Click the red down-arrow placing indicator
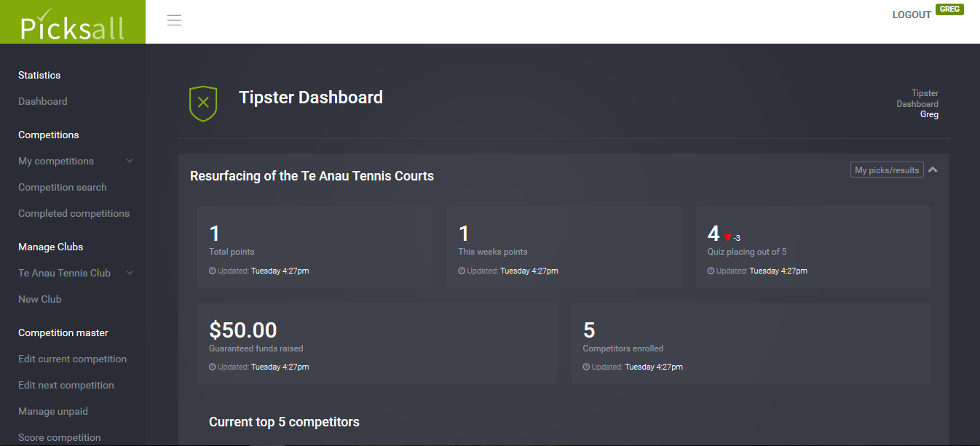This screenshot has height=446, width=980. click(727, 237)
